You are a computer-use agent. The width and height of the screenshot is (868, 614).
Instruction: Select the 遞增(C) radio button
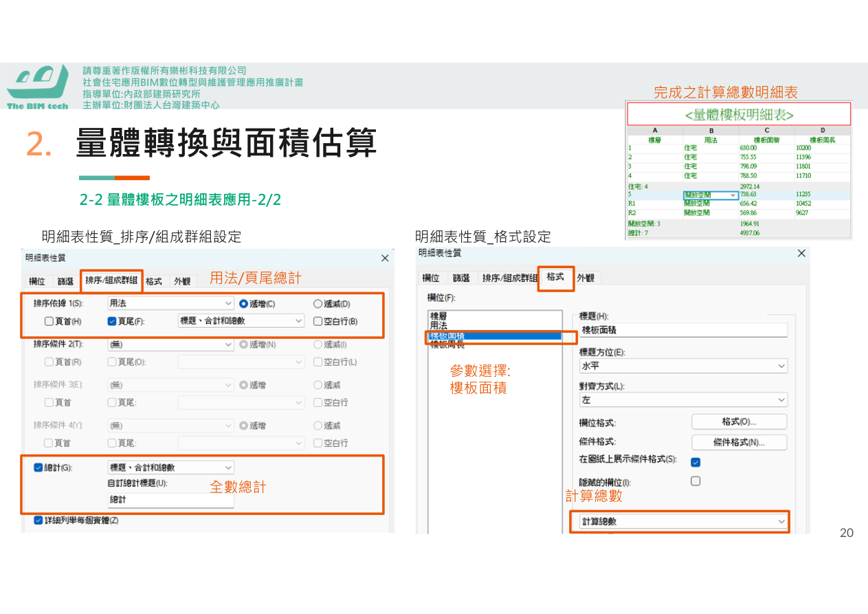tap(243, 303)
